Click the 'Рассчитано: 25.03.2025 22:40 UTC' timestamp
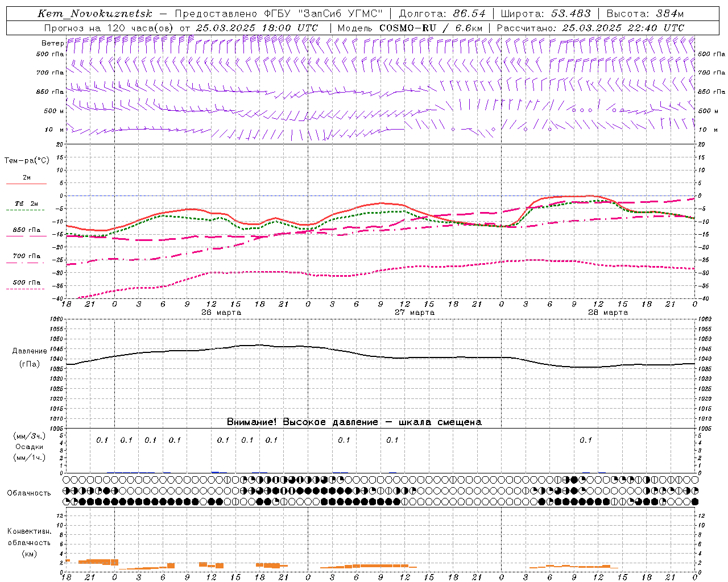 [590, 28]
